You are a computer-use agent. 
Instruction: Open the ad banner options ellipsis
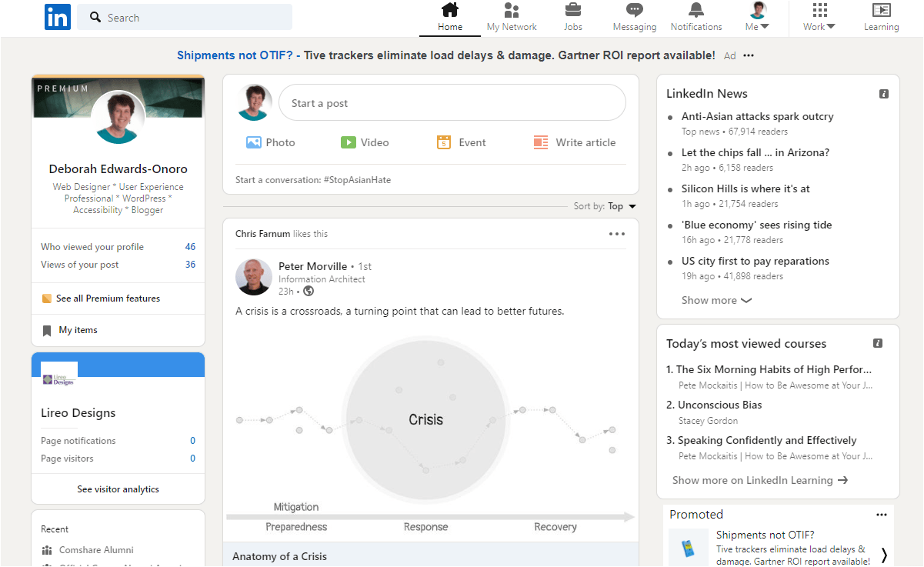pyautogui.click(x=749, y=55)
